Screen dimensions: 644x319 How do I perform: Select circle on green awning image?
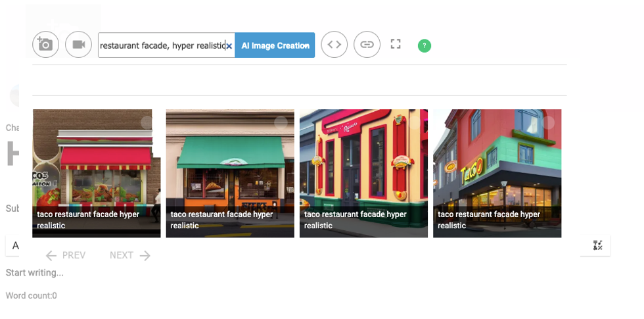[281, 122]
